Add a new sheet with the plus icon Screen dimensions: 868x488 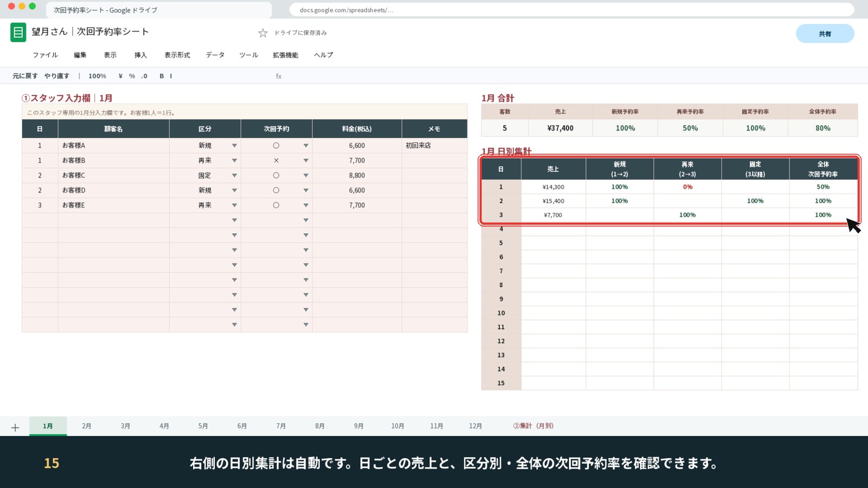pyautogui.click(x=15, y=428)
